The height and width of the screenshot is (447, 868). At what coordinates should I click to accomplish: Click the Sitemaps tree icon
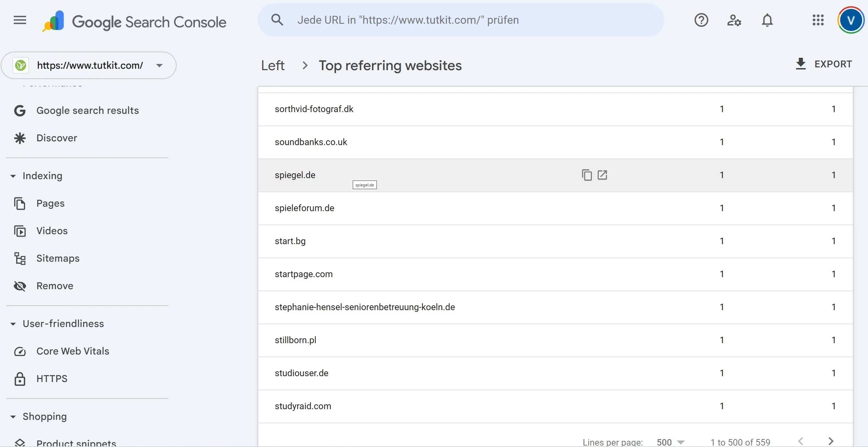pos(20,258)
